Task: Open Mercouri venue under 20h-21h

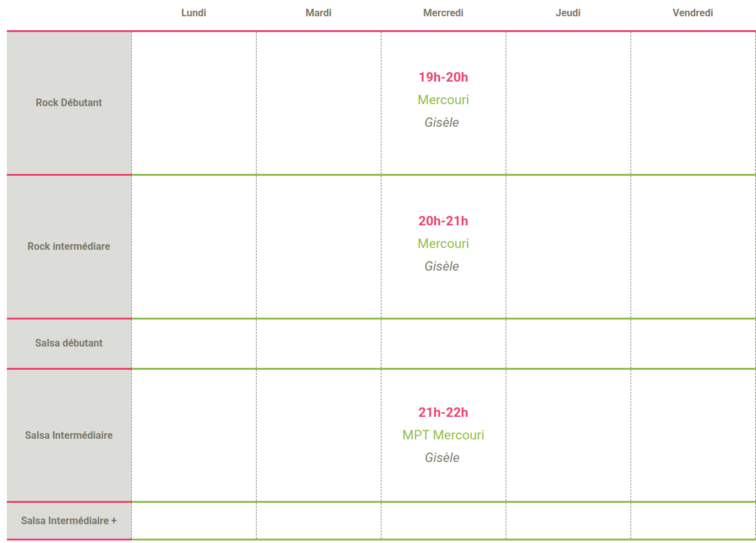Action: point(444,244)
